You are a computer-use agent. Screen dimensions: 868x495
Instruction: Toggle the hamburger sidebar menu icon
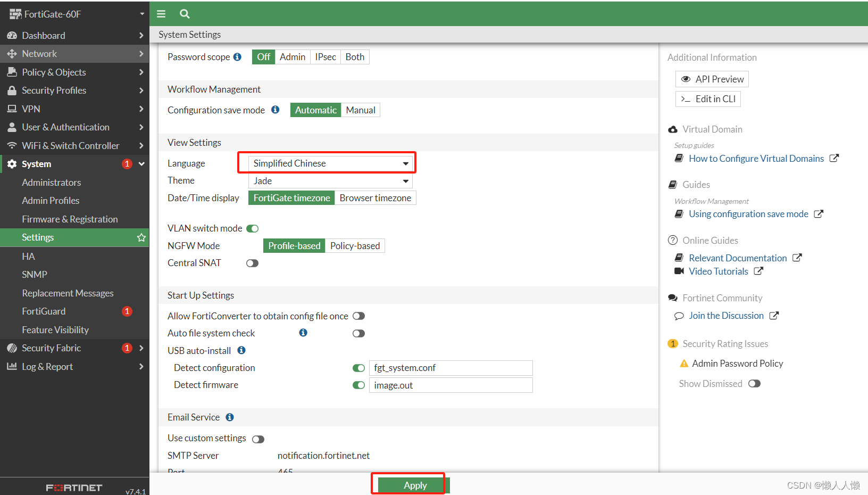tap(161, 14)
